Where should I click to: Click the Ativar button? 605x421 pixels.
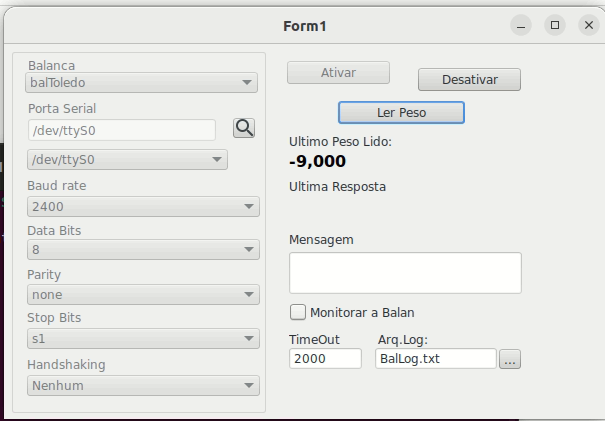point(338,73)
